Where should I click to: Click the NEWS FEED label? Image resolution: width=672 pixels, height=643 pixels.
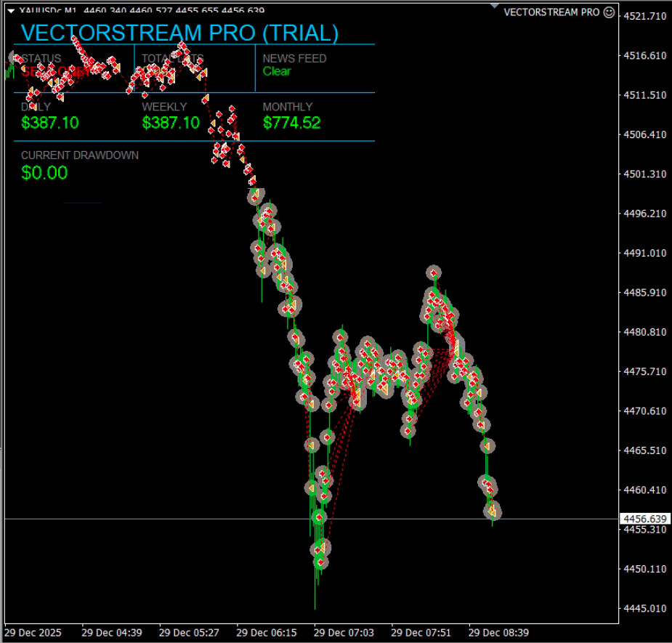[294, 58]
